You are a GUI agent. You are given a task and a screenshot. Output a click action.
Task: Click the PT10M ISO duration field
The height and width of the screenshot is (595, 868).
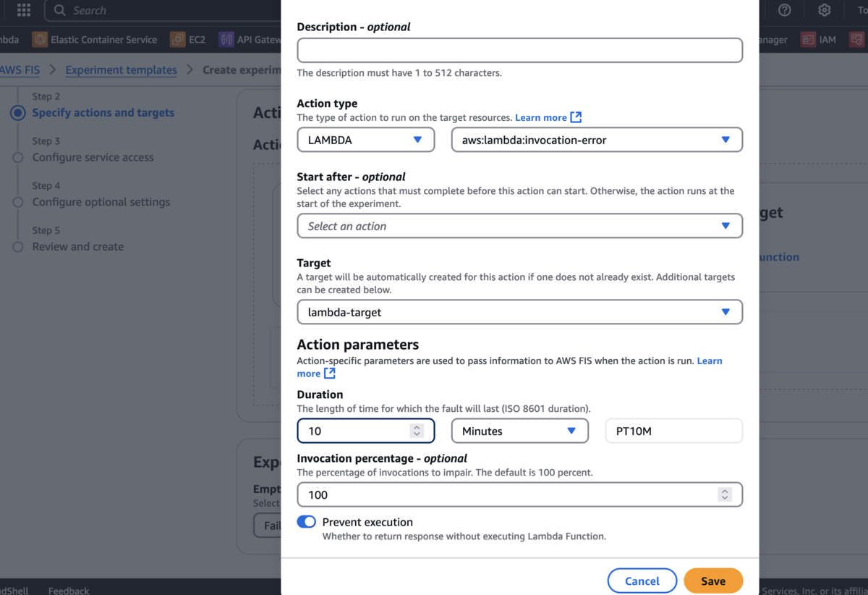pyautogui.click(x=674, y=431)
